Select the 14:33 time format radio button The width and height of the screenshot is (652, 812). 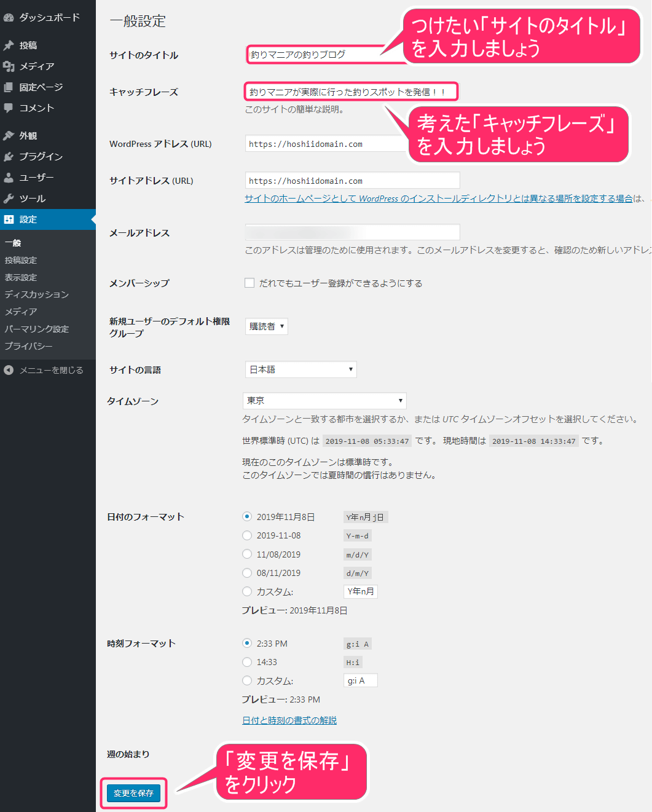[247, 662]
